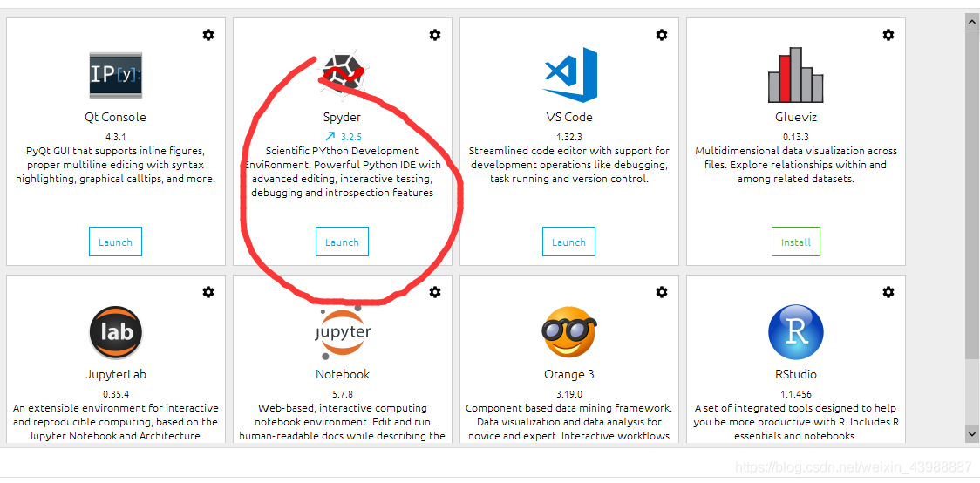Click the scrollbar down arrow

click(x=972, y=433)
